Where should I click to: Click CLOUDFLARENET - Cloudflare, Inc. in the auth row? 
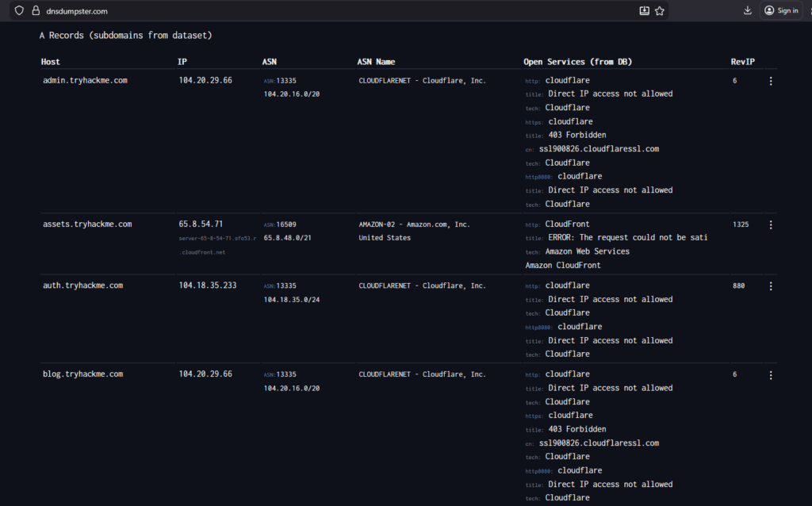tap(422, 286)
